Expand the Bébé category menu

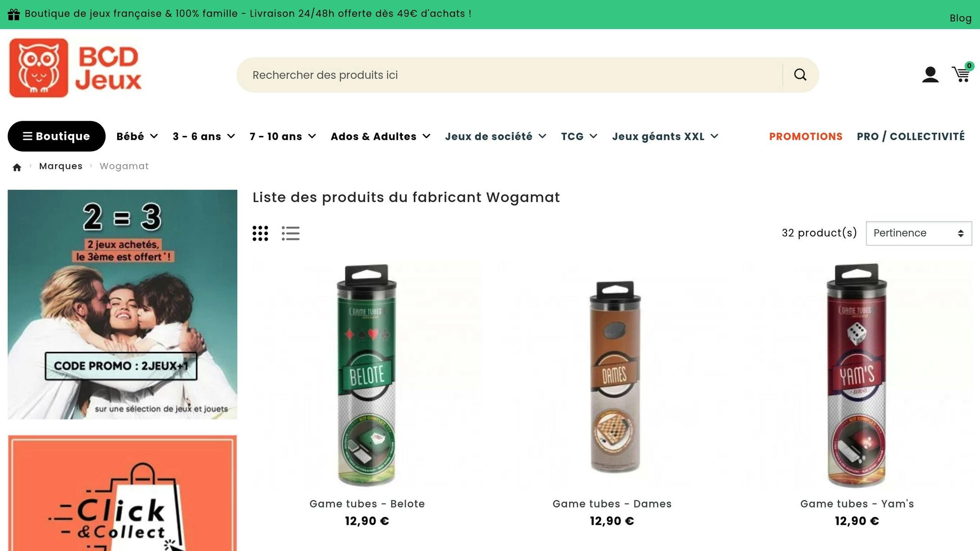[x=137, y=136]
